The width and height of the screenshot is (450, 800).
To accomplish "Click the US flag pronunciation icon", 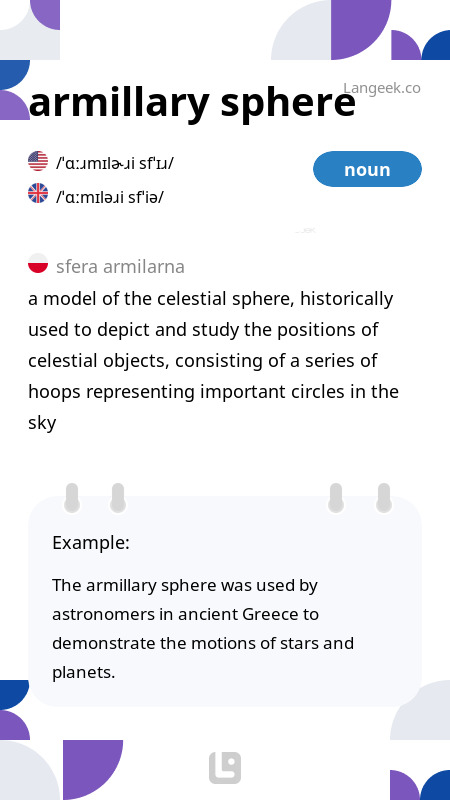I will (38, 161).
